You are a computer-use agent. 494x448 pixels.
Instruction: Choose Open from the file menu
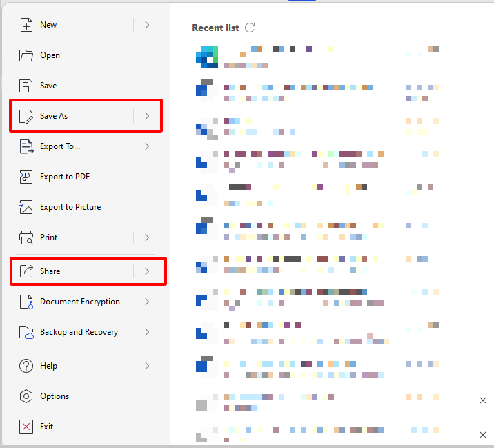tap(50, 55)
